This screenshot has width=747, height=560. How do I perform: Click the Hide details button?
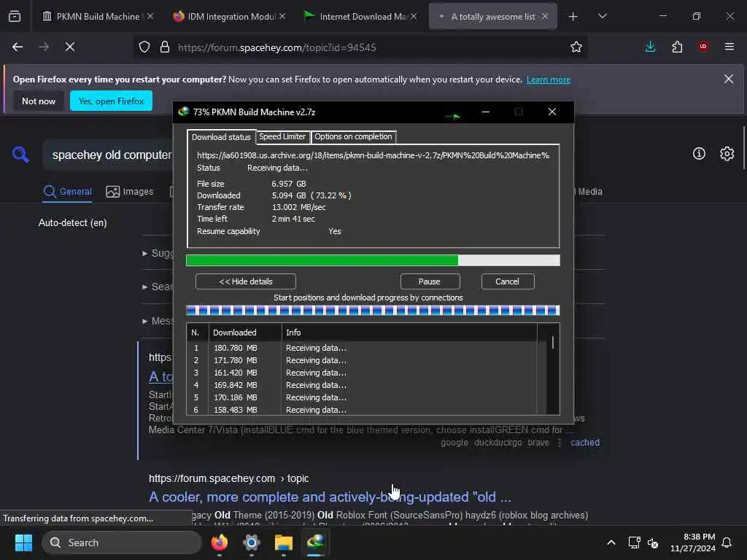click(x=245, y=281)
